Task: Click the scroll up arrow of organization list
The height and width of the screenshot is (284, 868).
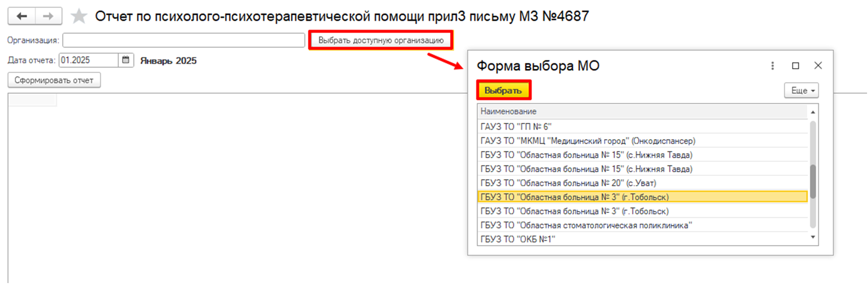Action: click(813, 112)
